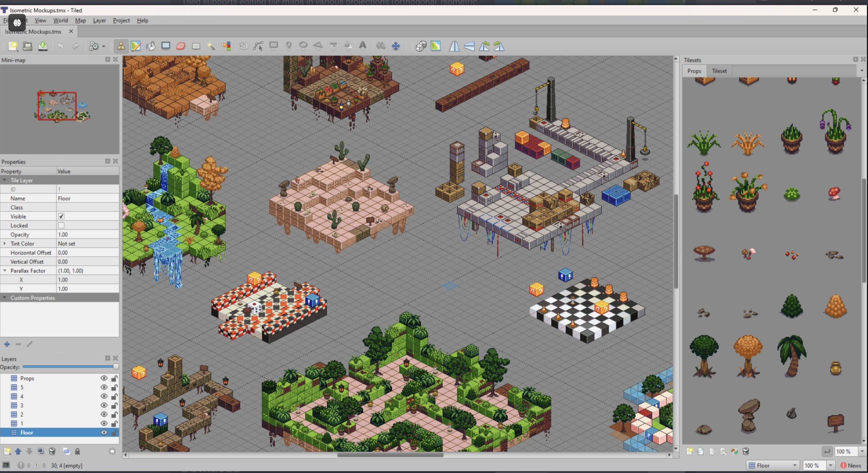Open the tileset tabs list arrow
868x473 pixels.
click(862, 71)
